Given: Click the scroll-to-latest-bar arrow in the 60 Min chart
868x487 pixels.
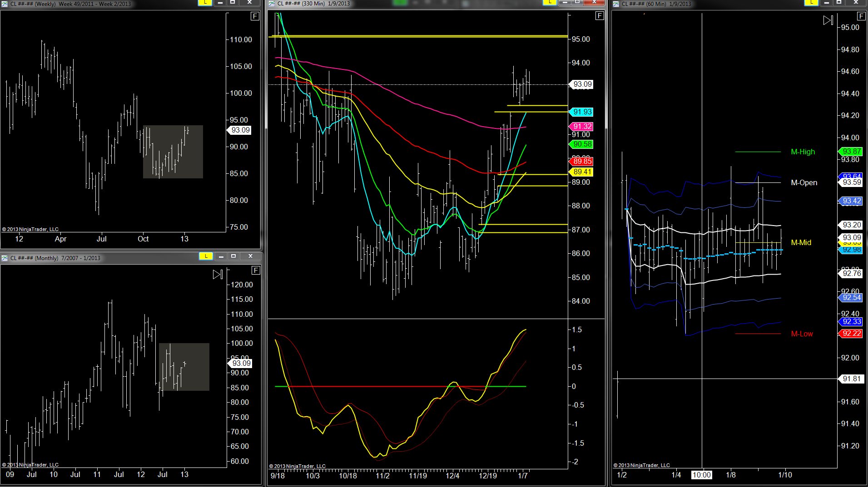Looking at the screenshot, I should pyautogui.click(x=828, y=20).
